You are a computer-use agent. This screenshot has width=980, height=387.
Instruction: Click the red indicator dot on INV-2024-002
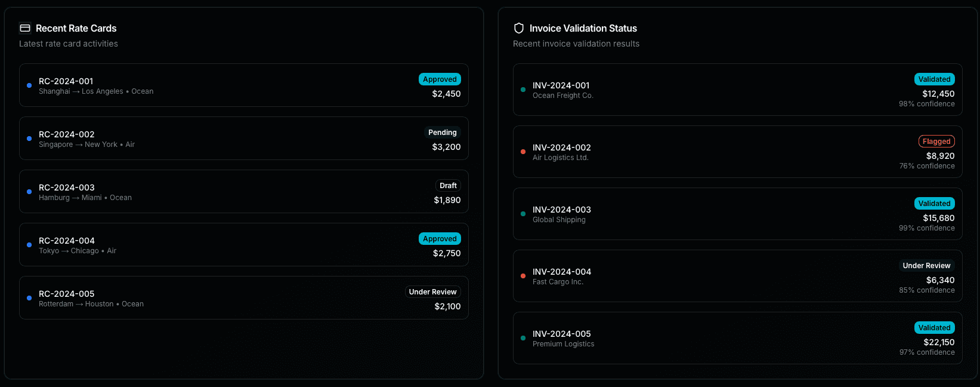tap(523, 152)
